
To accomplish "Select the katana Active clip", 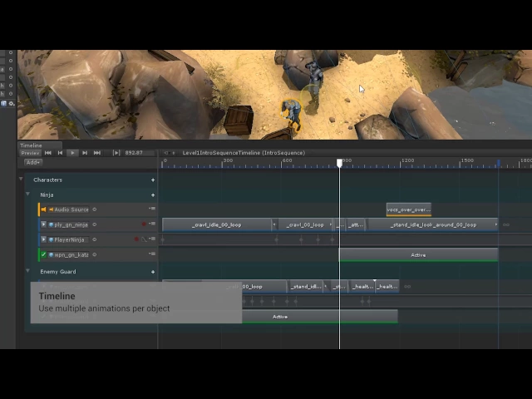I will click(x=418, y=255).
